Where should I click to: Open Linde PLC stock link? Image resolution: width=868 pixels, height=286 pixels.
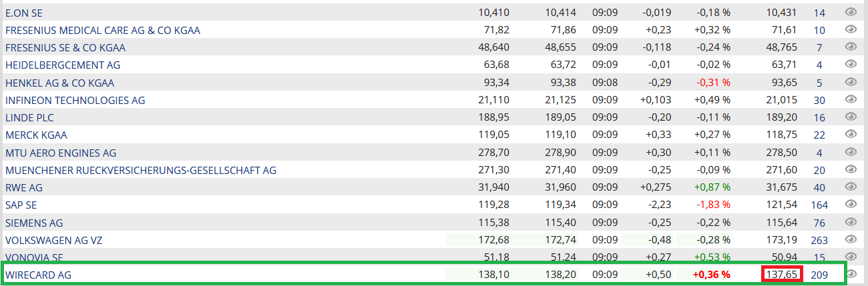[x=29, y=117]
